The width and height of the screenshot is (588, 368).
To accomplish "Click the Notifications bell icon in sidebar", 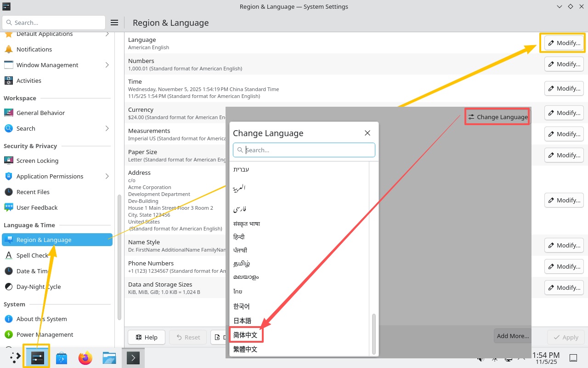I will 8,49.
